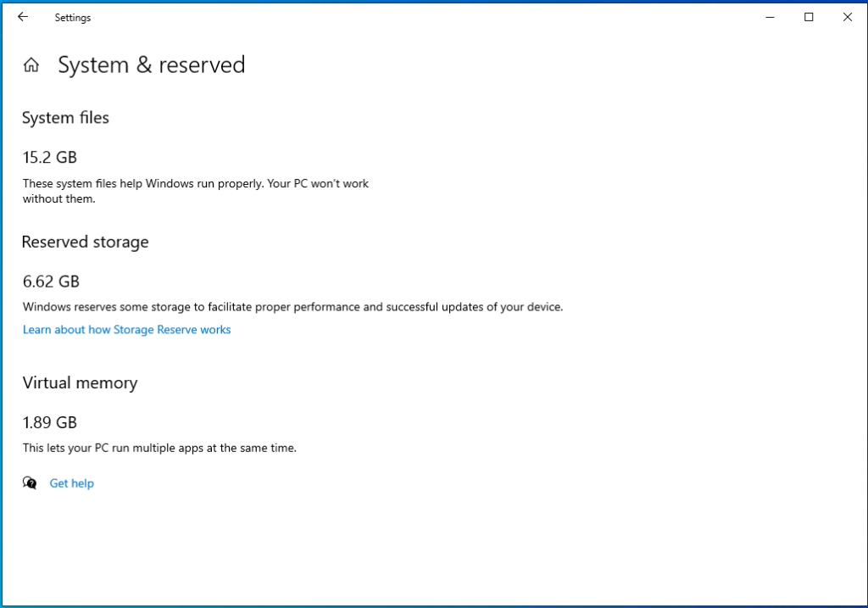Select the System & reserved page title
Viewport: 868px width, 608px height.
point(152,64)
